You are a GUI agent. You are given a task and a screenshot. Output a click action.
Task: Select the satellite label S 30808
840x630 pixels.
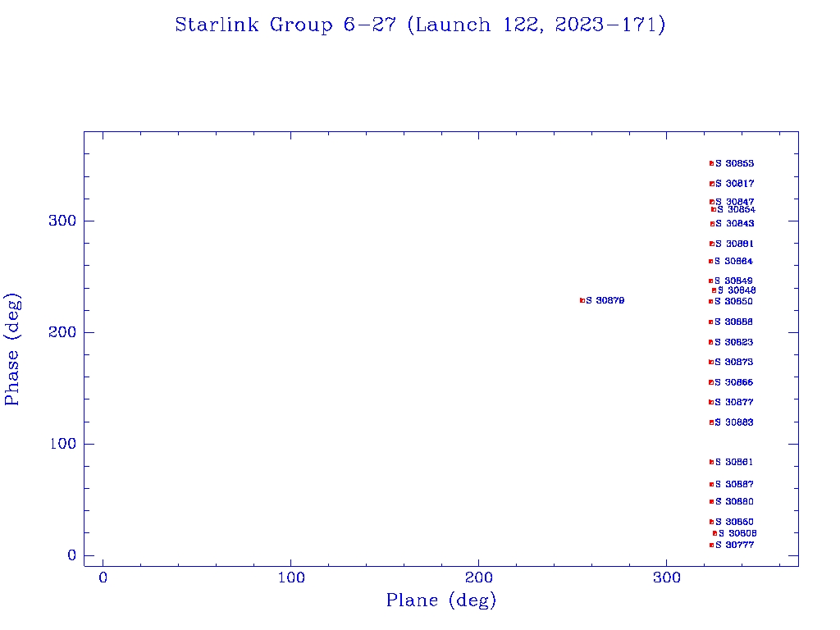pos(737,533)
